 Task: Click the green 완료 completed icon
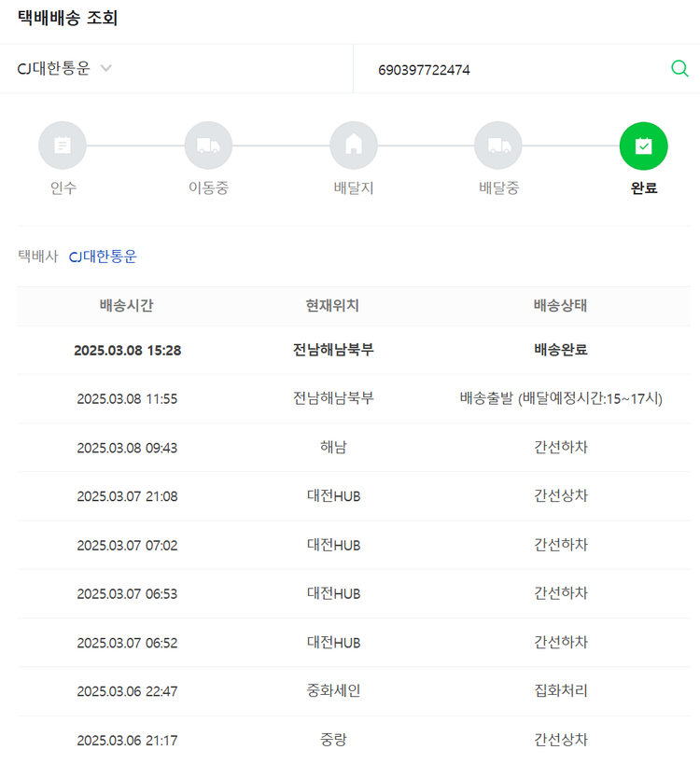(x=643, y=146)
